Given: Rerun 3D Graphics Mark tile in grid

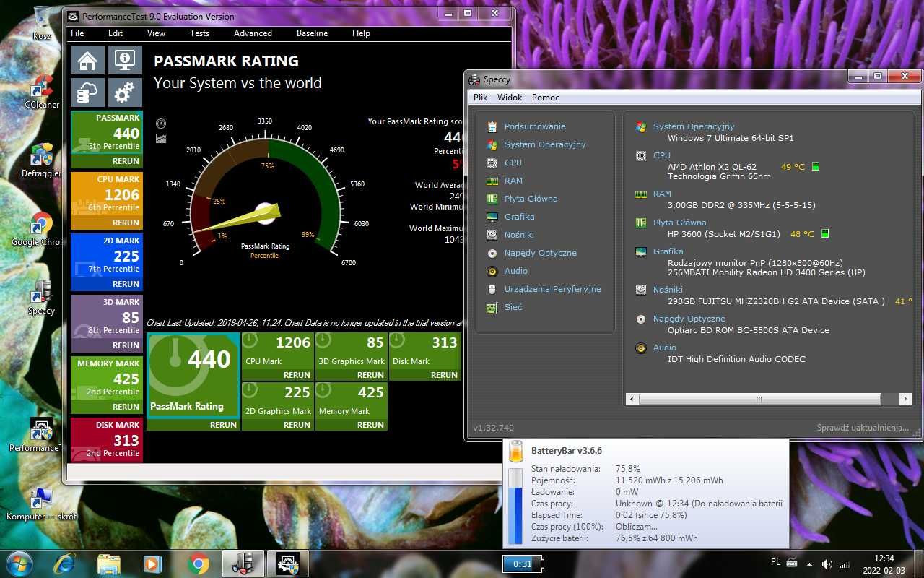Looking at the screenshot, I should (370, 375).
